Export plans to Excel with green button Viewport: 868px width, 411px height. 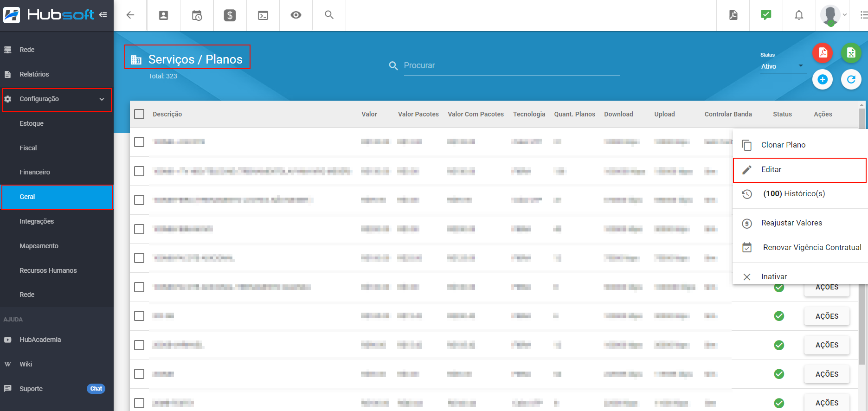coord(851,53)
